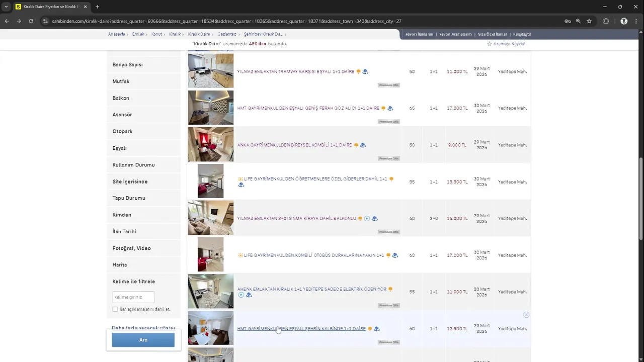Play the video icon on AHENK EMLAKTAN listing
Viewport: 644px width, 362px height.
coord(241,295)
